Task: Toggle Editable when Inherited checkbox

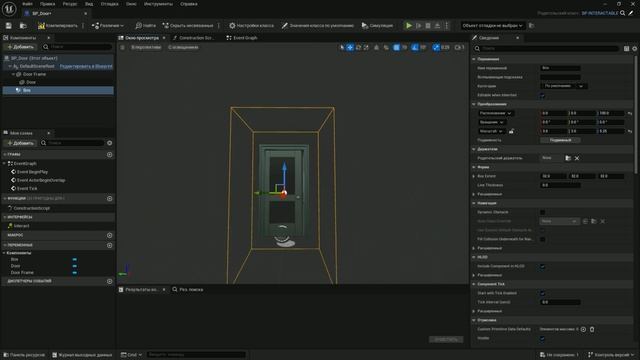Action: point(542,96)
